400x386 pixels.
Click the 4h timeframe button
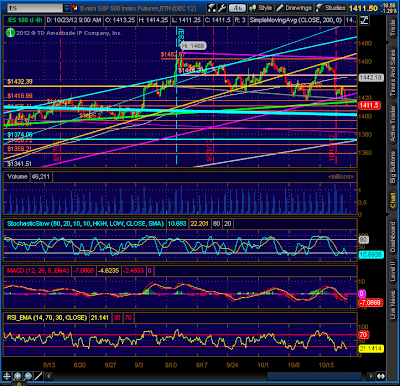237,8
